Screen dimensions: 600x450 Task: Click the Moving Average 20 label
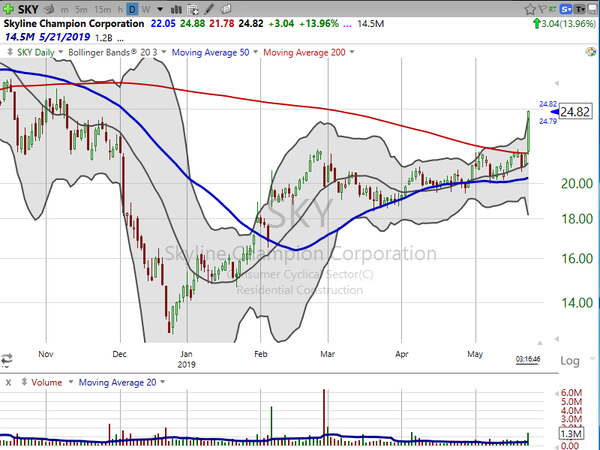[x=117, y=382]
